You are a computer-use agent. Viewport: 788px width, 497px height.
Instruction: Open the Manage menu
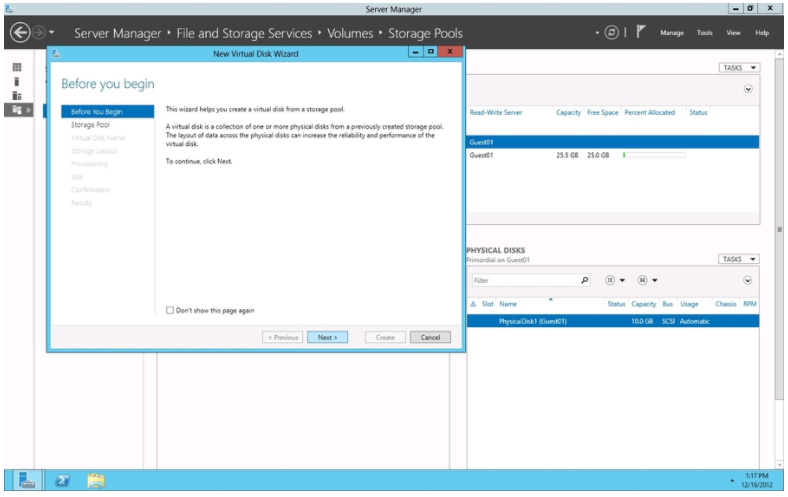coord(672,33)
